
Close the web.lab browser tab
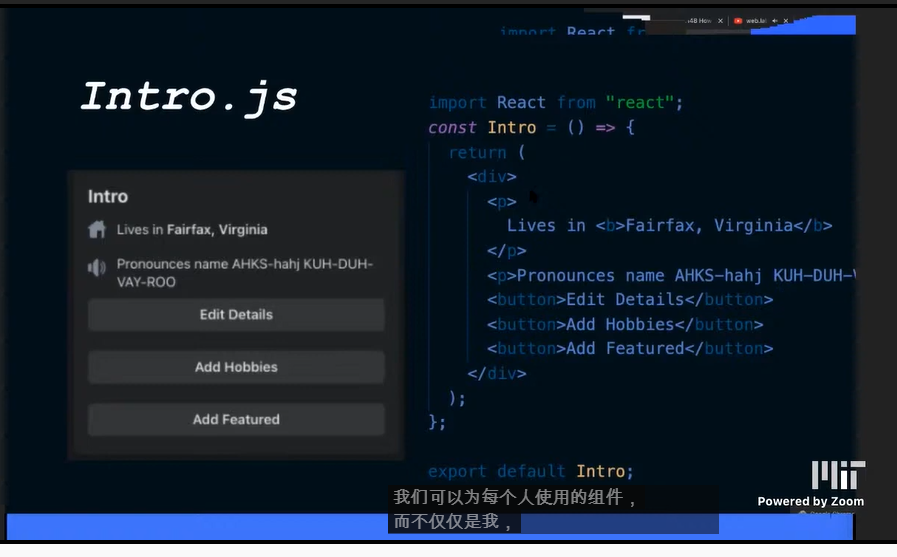[785, 21]
